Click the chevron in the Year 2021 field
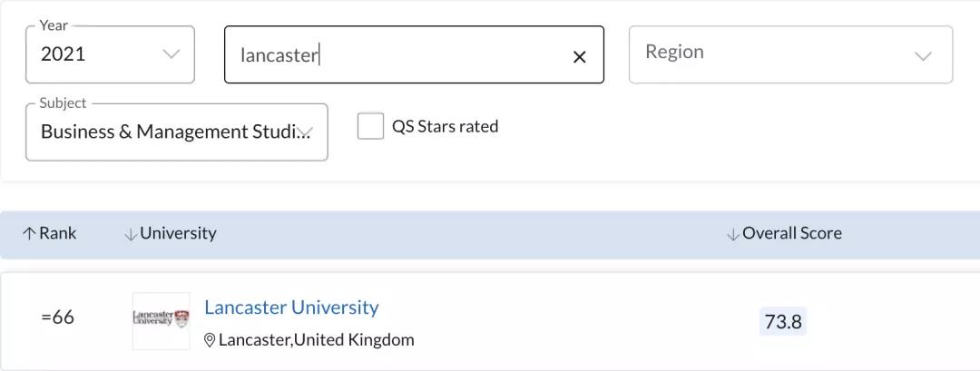The width and height of the screenshot is (980, 371). point(171,54)
